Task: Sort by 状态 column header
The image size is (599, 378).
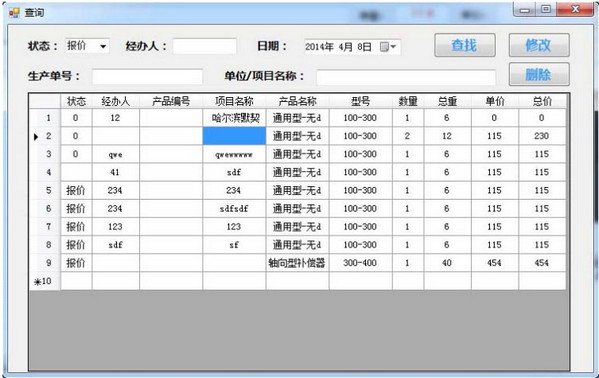Action: tap(76, 101)
